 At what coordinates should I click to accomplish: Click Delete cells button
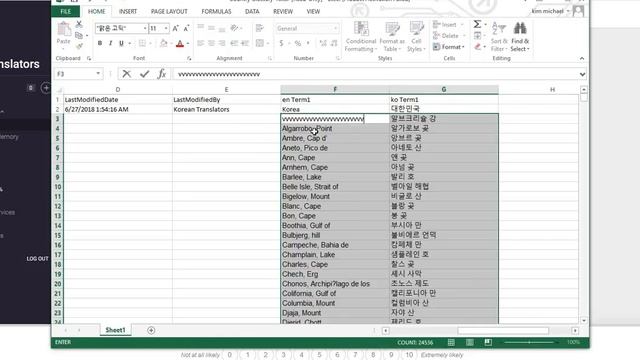[x=449, y=36]
